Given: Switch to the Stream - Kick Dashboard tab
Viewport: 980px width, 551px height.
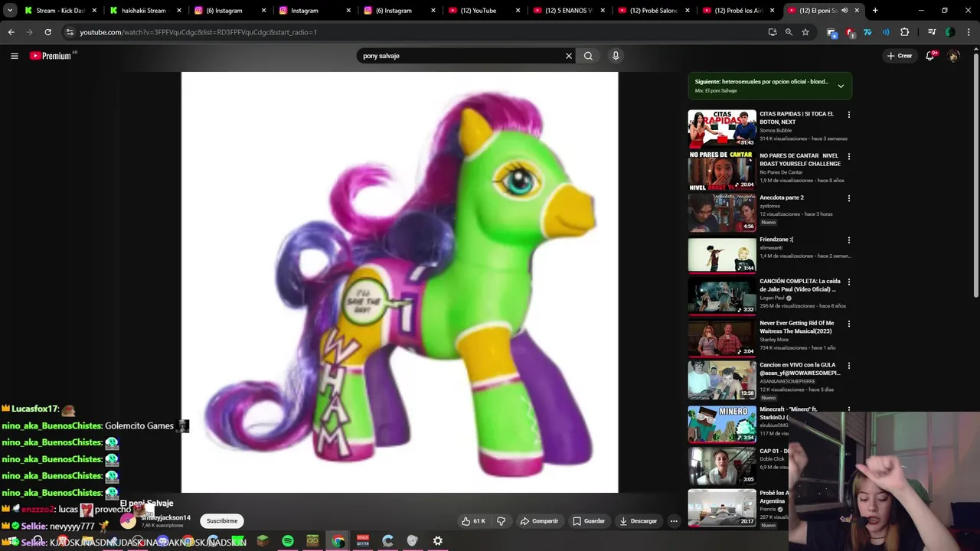Looking at the screenshot, I should click(x=60, y=11).
